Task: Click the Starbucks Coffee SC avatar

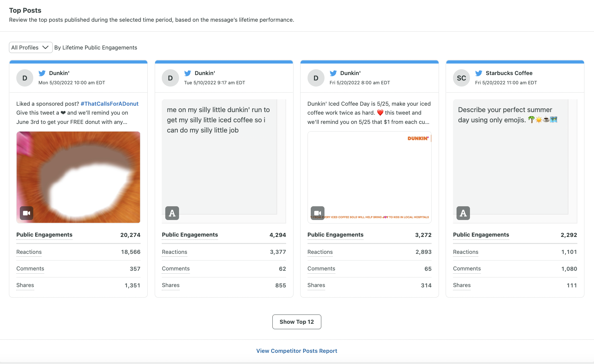Action: (x=461, y=78)
